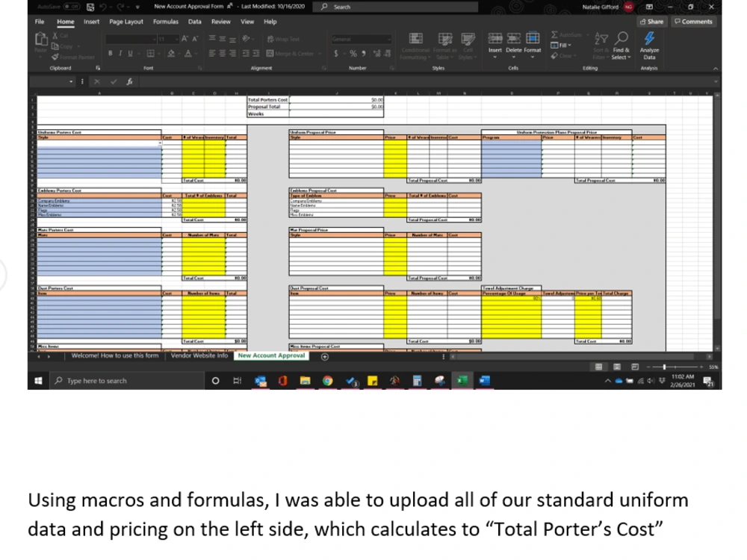Collapse the ribbon with the chevron
Viewport: 747px width, 560px height.
[x=715, y=69]
